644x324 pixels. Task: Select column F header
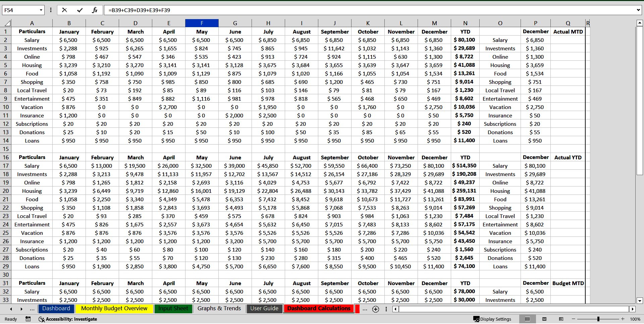[202, 23]
